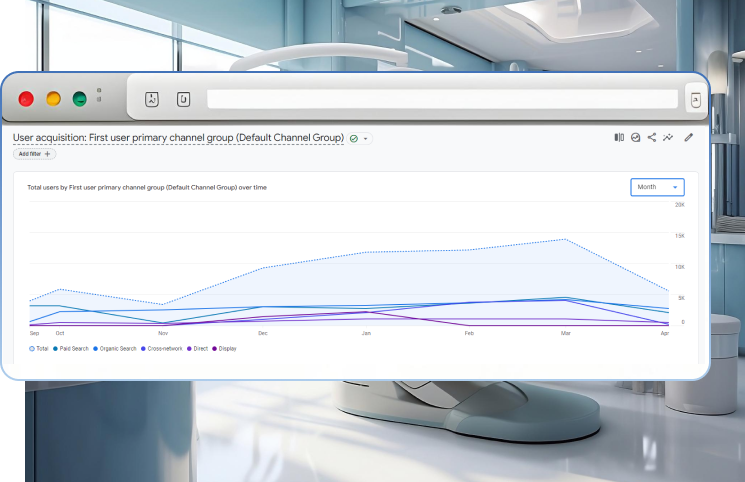Toggle the Total series in chart legend
745x482 pixels.
(39, 348)
